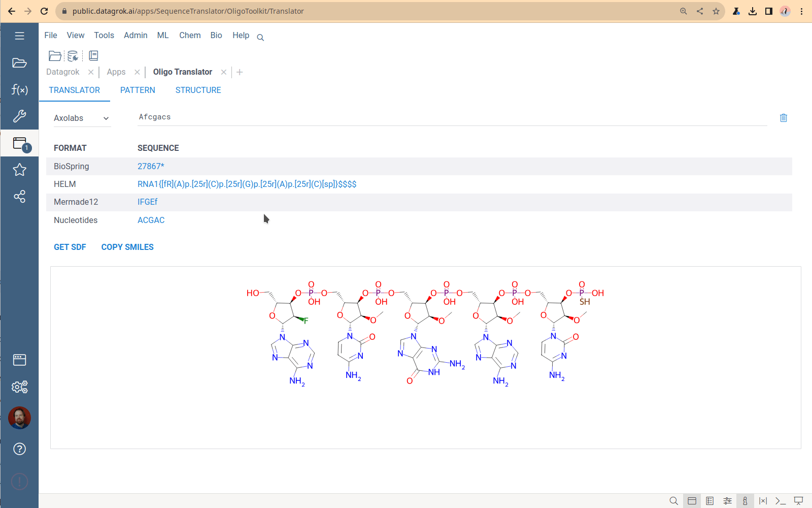This screenshot has width=812, height=508.
Task: Click the Help question mark icon
Action: 19,449
